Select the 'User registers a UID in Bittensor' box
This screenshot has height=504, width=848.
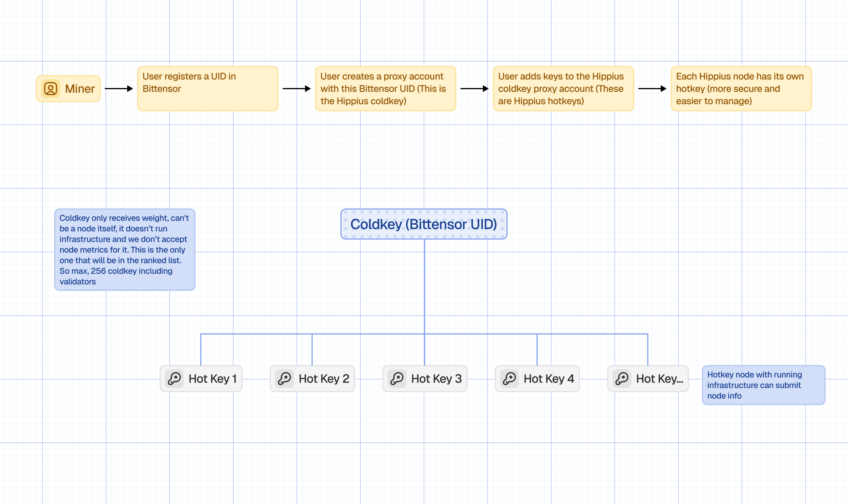pos(208,89)
